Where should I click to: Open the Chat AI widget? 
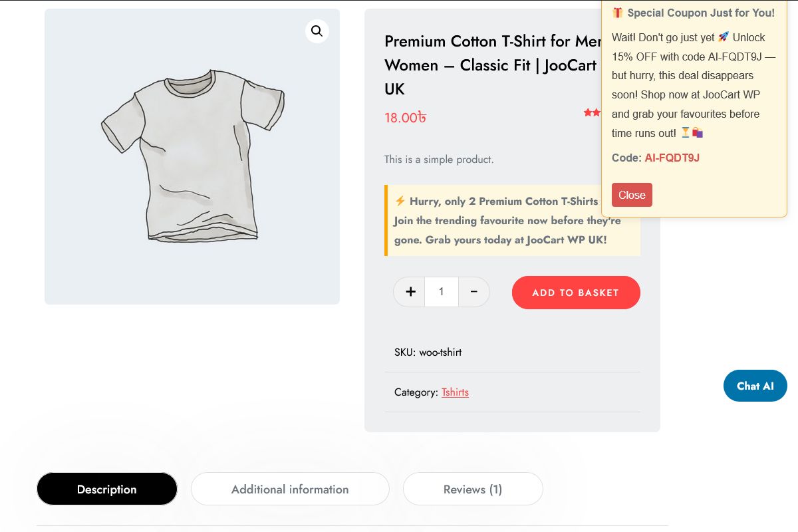coord(755,386)
